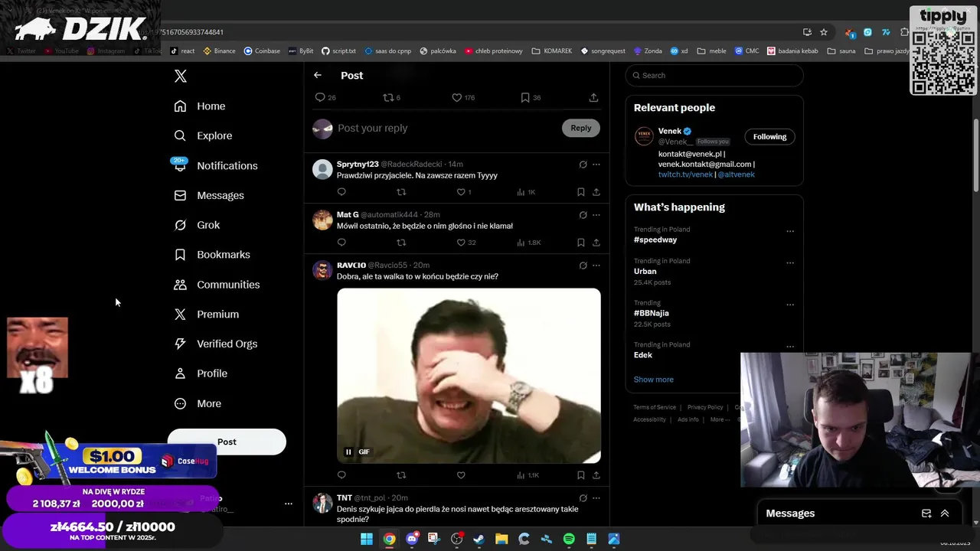
Task: Open the Grok icon on Sprytny123's reply
Action: (583, 165)
